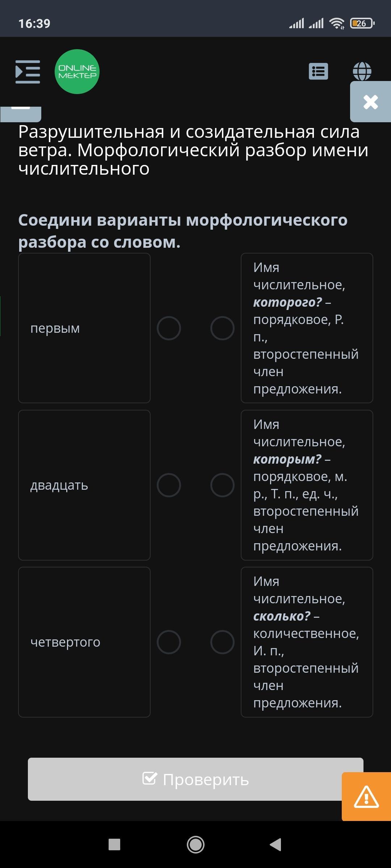The width and height of the screenshot is (391, 868).
Task: Select the radio next to двадцать
Action: click(169, 485)
